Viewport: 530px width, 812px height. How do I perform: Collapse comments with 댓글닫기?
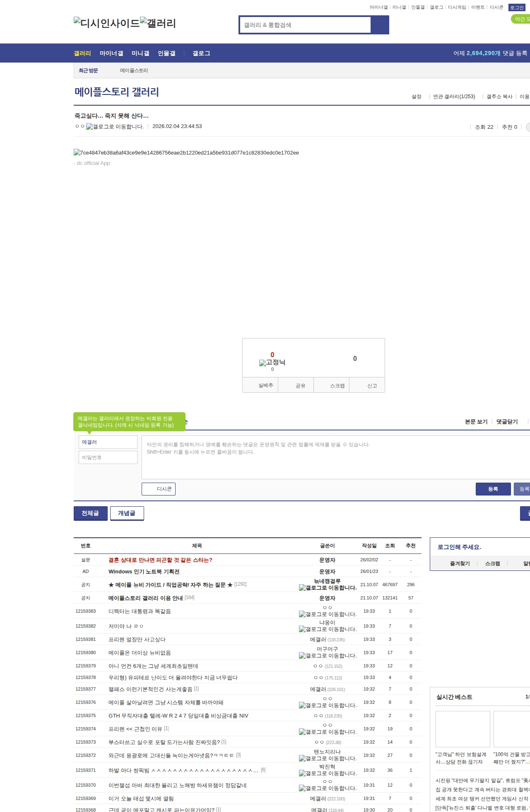pos(507,422)
